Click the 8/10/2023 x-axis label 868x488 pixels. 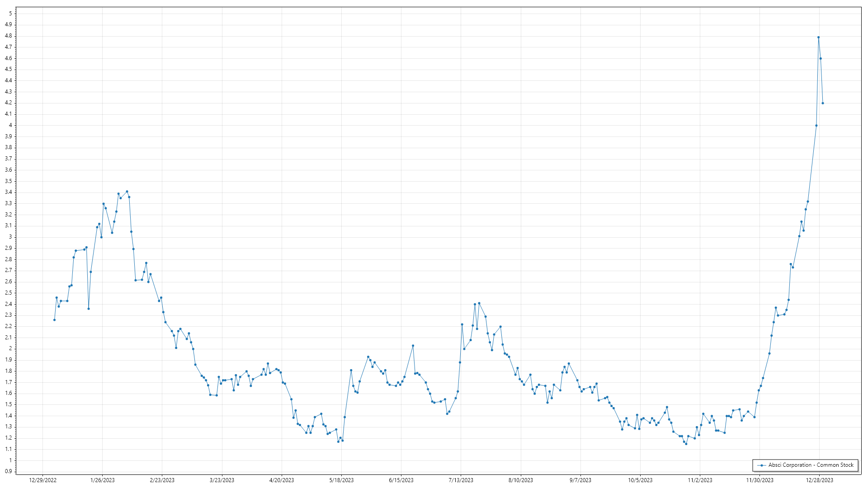[x=520, y=480]
